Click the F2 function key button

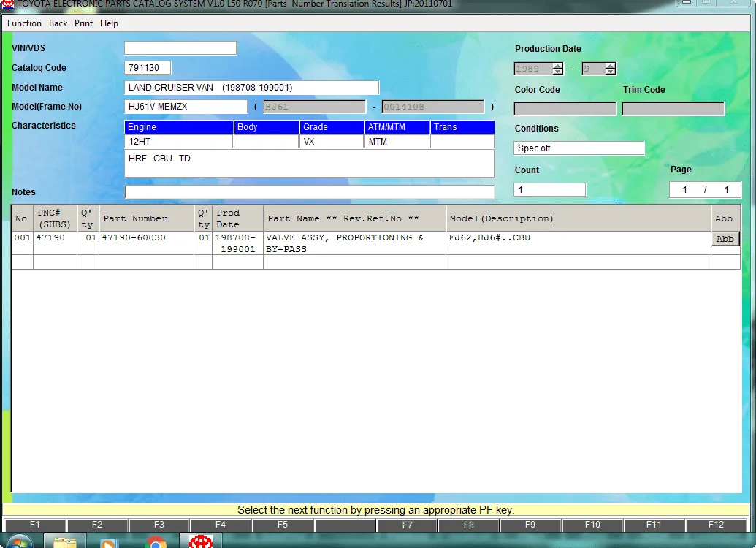pyautogui.click(x=97, y=525)
